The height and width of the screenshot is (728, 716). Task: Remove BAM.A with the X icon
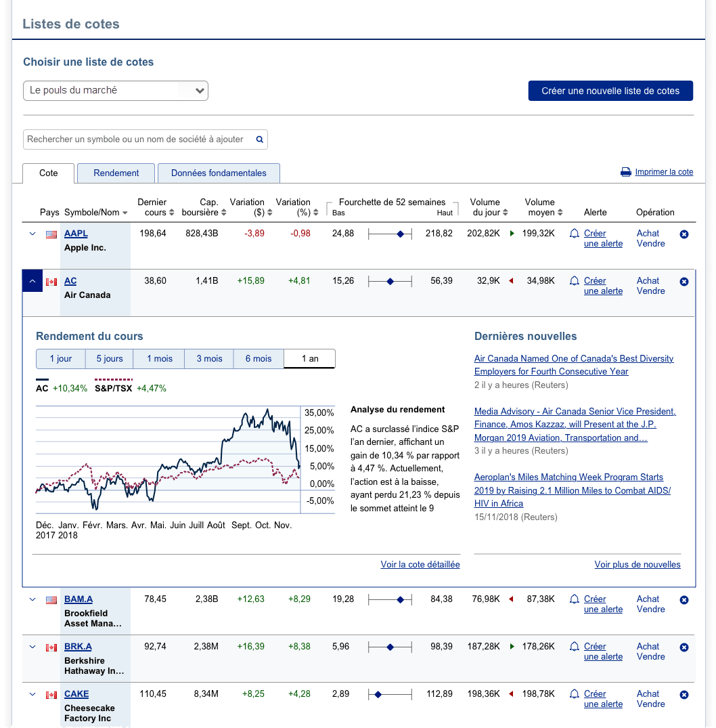point(684,600)
